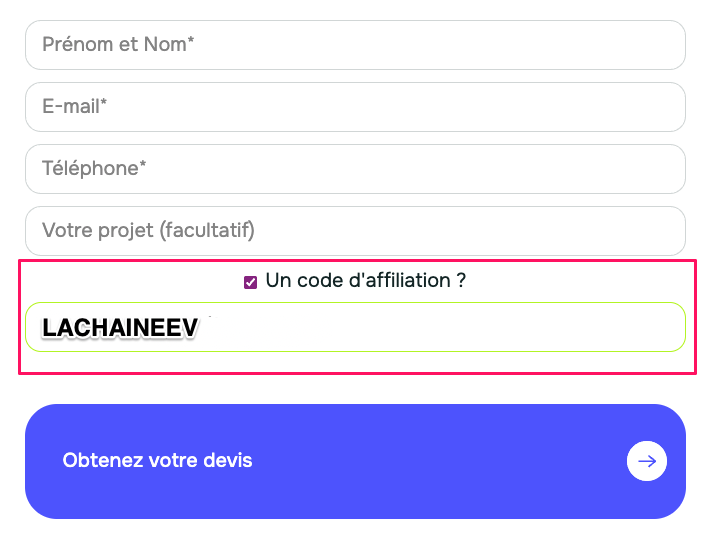
Task: Click the green-outlined affiliation input
Action: (x=355, y=327)
